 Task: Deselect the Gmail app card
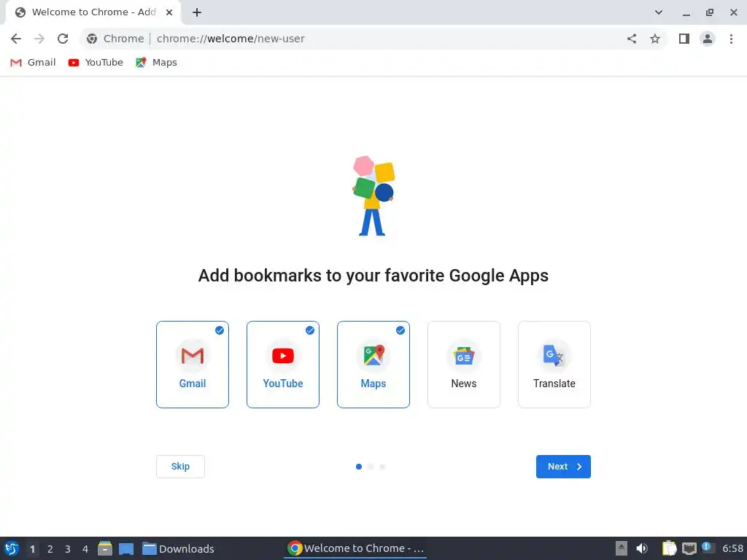[193, 365]
